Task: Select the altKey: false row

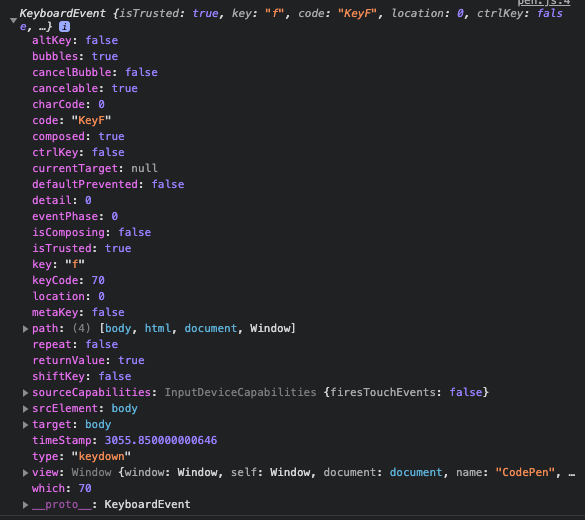Action: [75, 40]
